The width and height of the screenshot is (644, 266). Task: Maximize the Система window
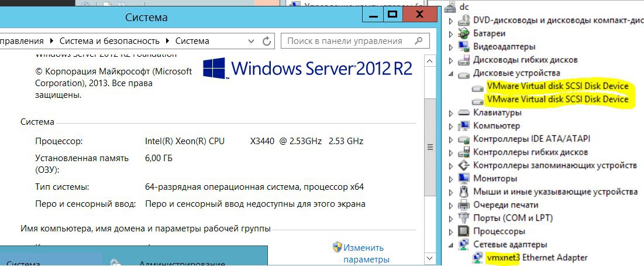(393, 15)
